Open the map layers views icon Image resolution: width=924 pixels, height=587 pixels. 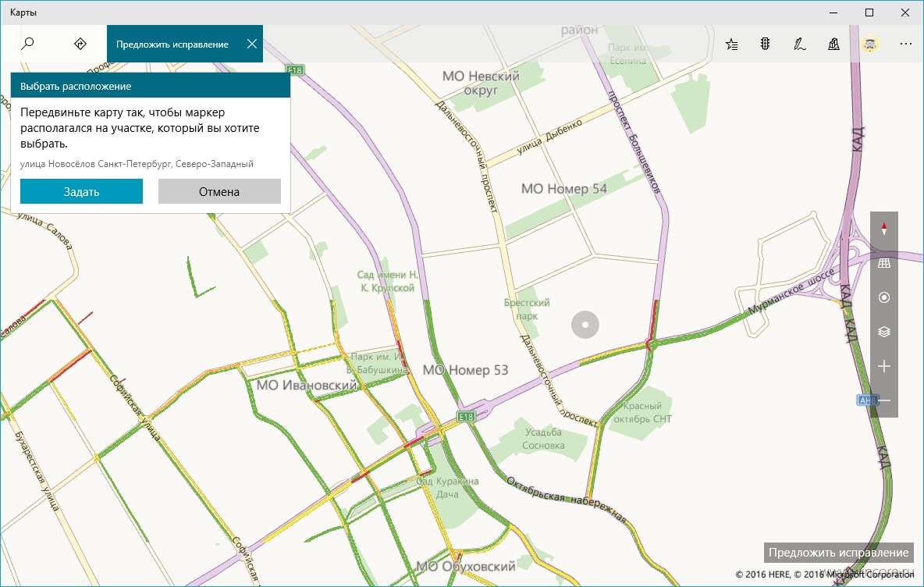(884, 332)
